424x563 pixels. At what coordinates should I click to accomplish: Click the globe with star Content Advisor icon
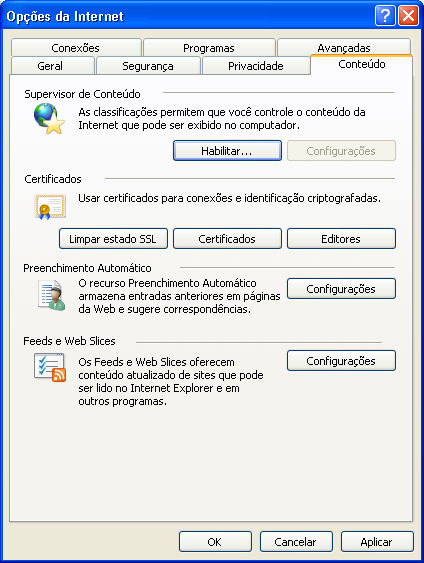pyautogui.click(x=50, y=118)
